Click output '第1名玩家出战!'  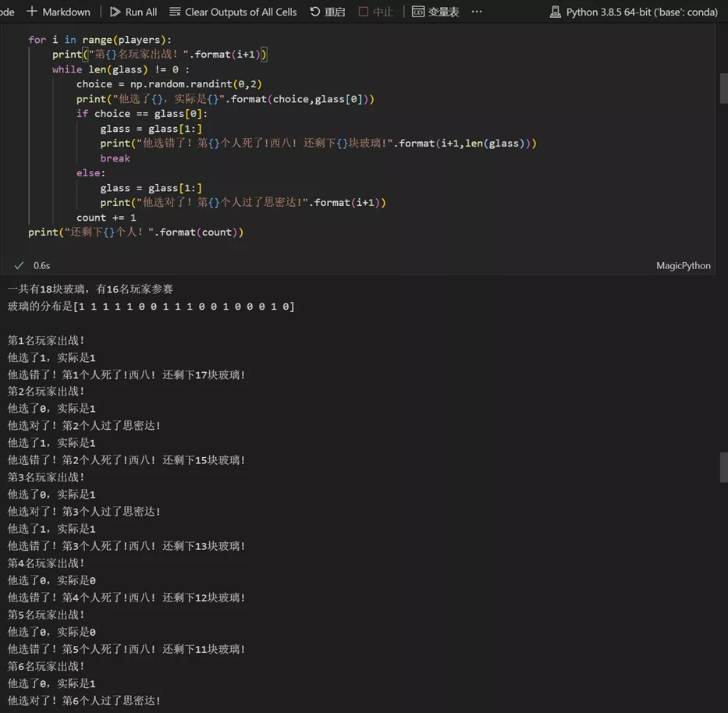(46, 340)
